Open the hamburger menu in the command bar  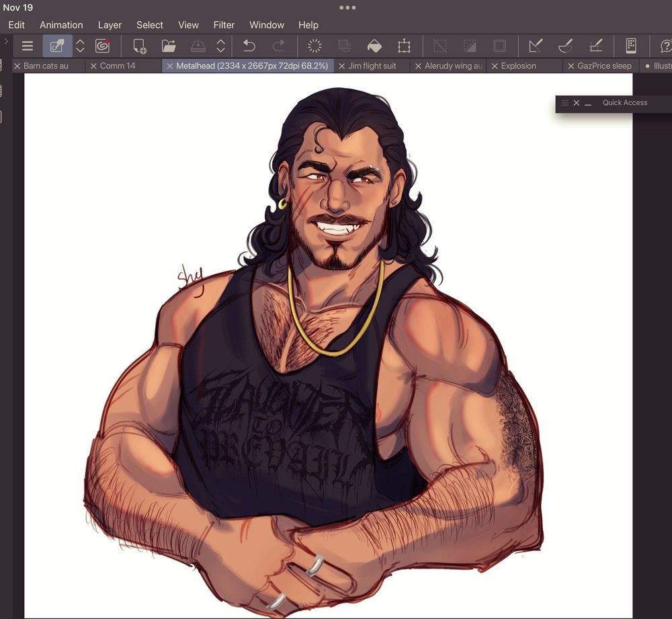click(x=28, y=46)
